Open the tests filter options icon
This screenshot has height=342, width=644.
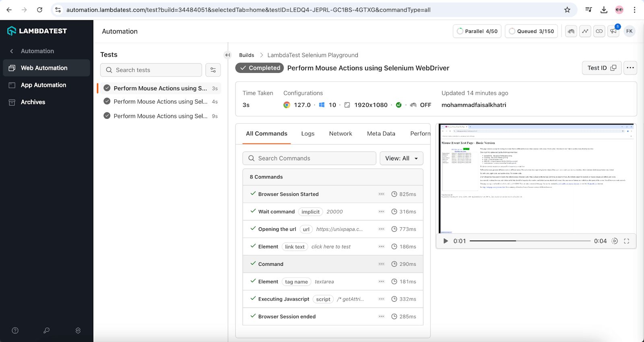(x=213, y=70)
